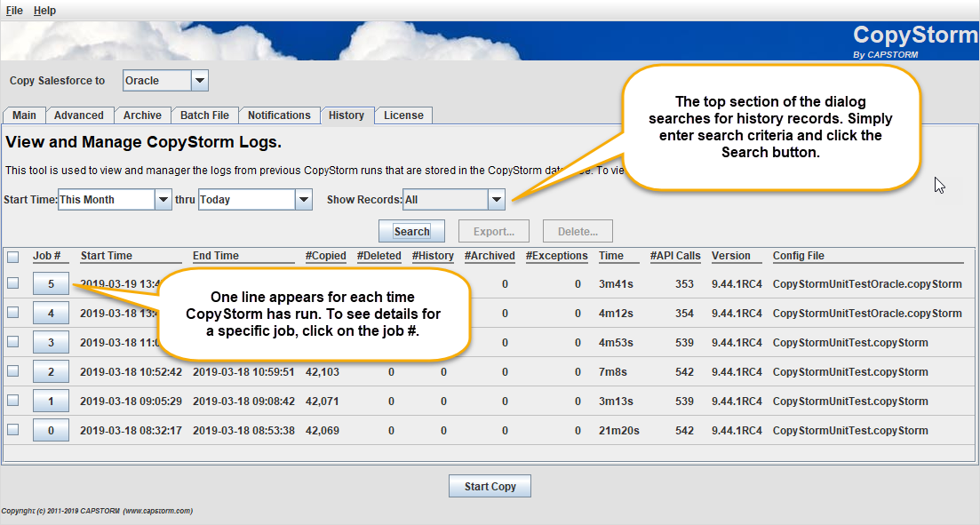Switch to the Main tab

point(24,115)
